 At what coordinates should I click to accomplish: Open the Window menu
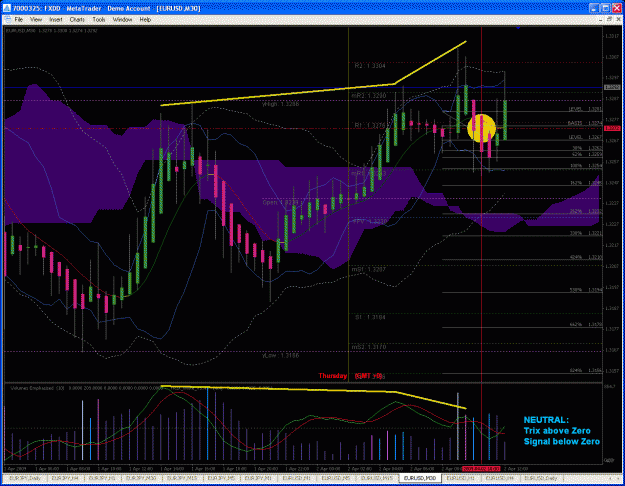click(x=122, y=20)
